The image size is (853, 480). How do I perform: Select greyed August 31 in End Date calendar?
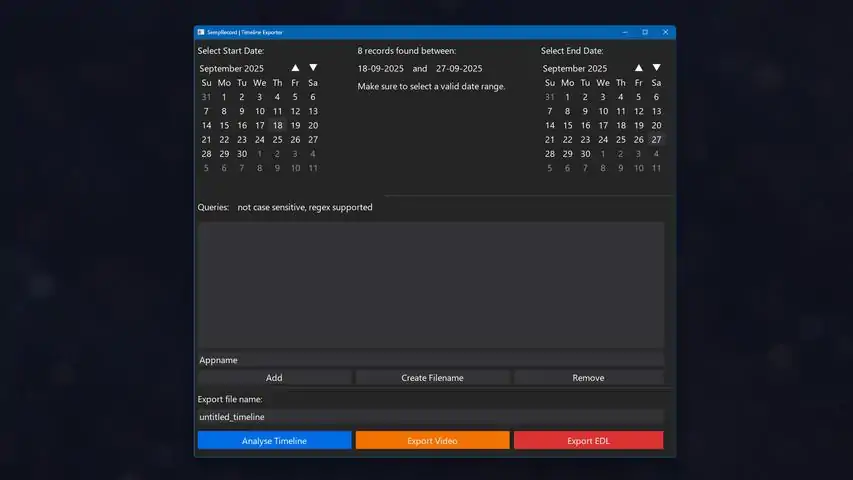[x=550, y=97]
